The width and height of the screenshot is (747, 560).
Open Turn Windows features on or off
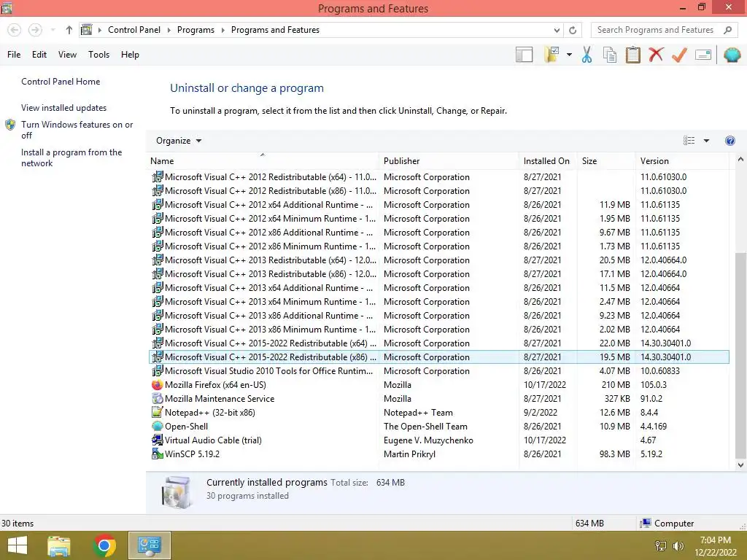point(77,130)
